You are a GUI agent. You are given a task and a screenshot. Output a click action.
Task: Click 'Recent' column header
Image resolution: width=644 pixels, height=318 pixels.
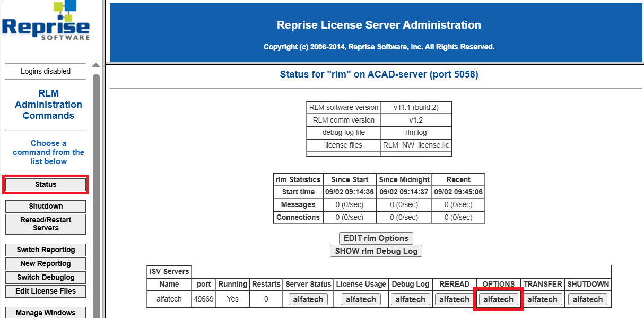pyautogui.click(x=458, y=179)
